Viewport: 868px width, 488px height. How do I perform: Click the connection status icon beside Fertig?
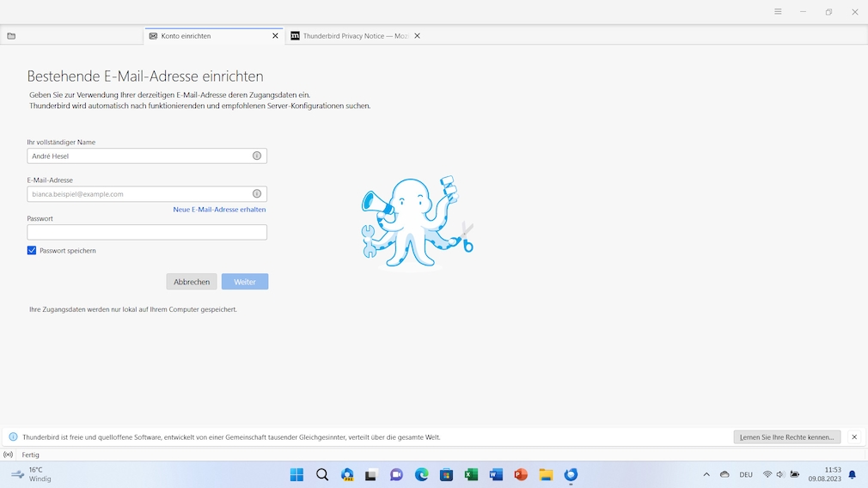click(9, 454)
